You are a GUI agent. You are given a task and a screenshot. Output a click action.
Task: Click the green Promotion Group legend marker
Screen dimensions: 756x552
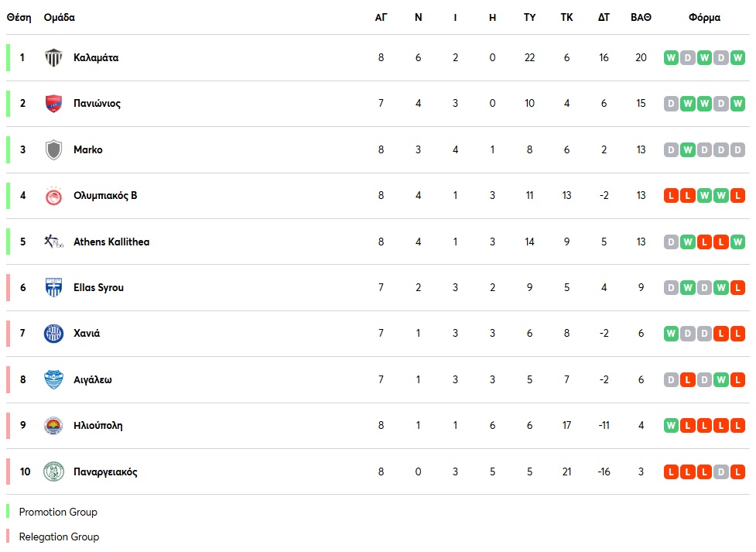coord(8,512)
